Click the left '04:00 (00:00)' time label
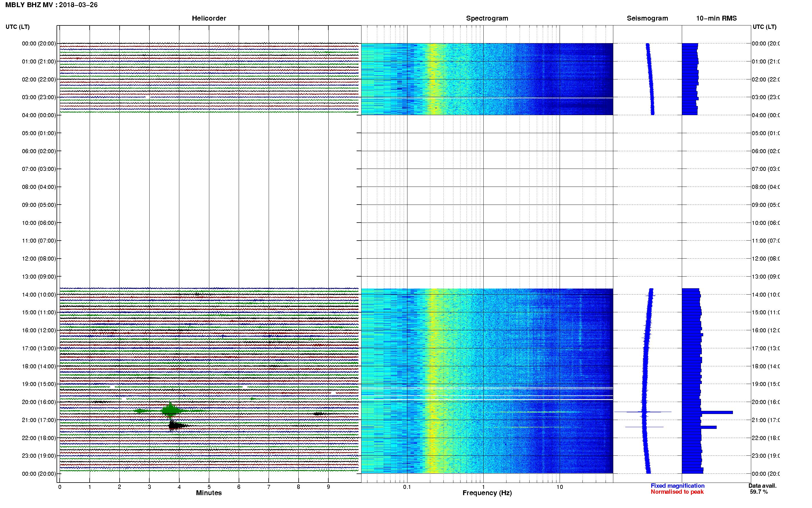This screenshot has width=812, height=508. pos(39,115)
